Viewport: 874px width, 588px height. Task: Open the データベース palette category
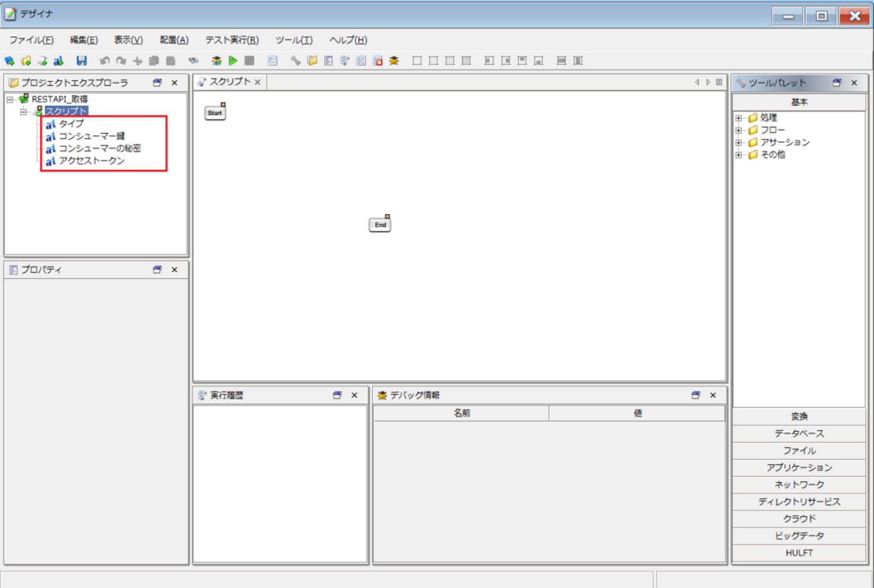point(799,433)
